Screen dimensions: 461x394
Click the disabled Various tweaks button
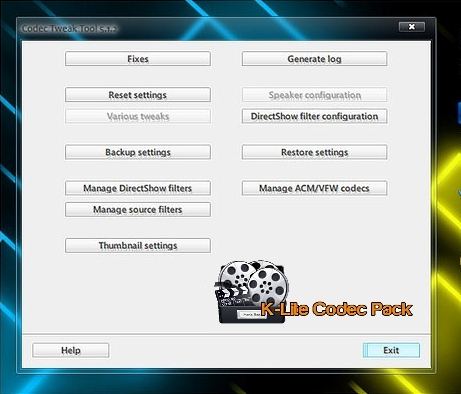tap(138, 116)
